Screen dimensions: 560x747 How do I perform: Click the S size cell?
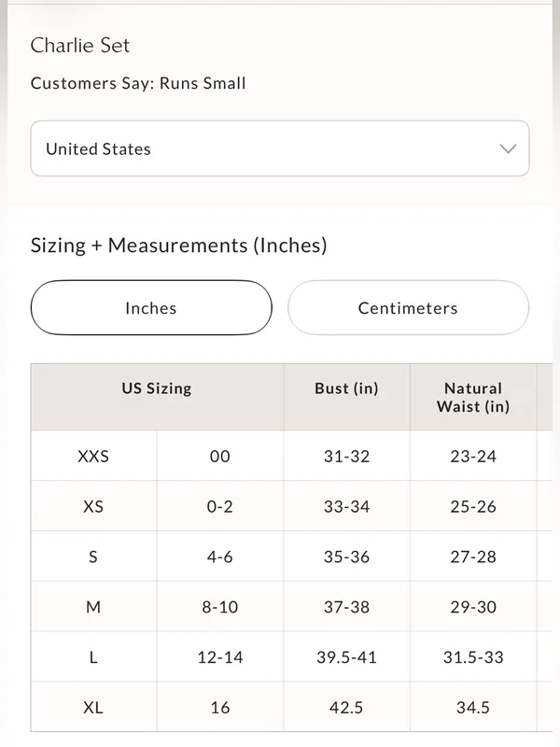click(94, 557)
